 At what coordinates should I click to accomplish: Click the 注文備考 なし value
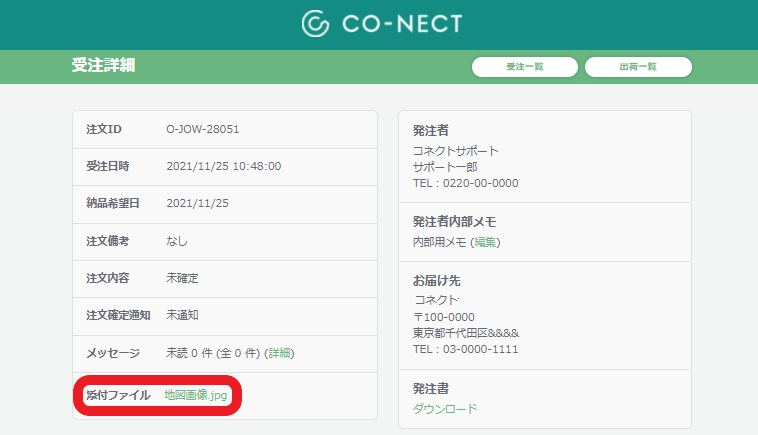(x=177, y=241)
